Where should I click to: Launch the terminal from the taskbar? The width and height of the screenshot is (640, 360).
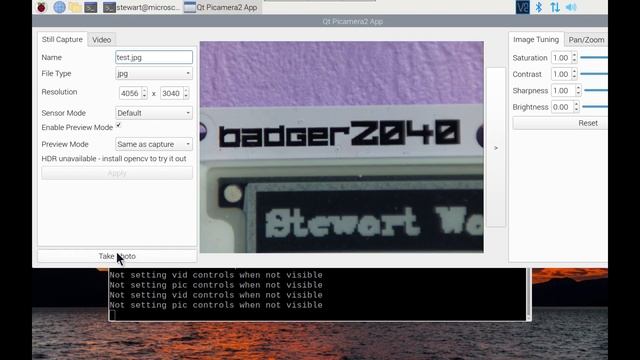click(91, 7)
